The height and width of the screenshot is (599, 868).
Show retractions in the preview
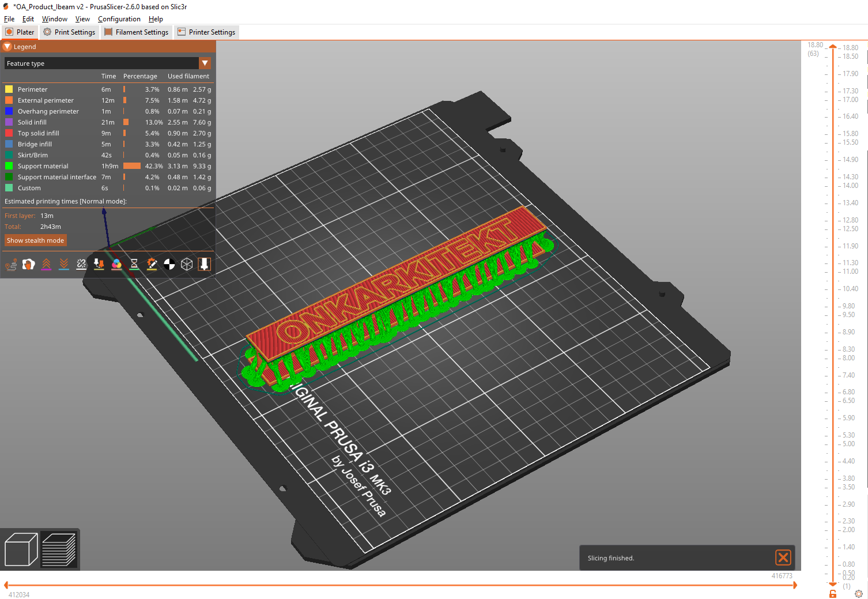tap(47, 264)
